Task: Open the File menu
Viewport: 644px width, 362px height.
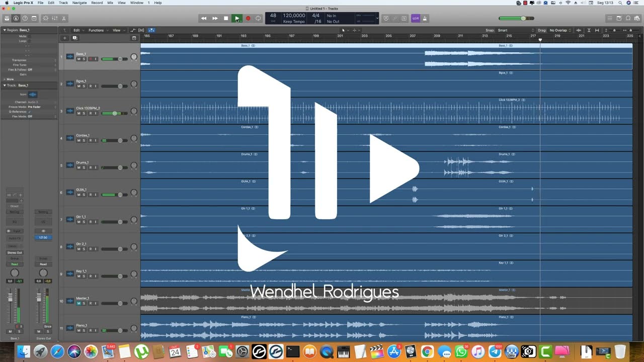Action: pyautogui.click(x=40, y=3)
